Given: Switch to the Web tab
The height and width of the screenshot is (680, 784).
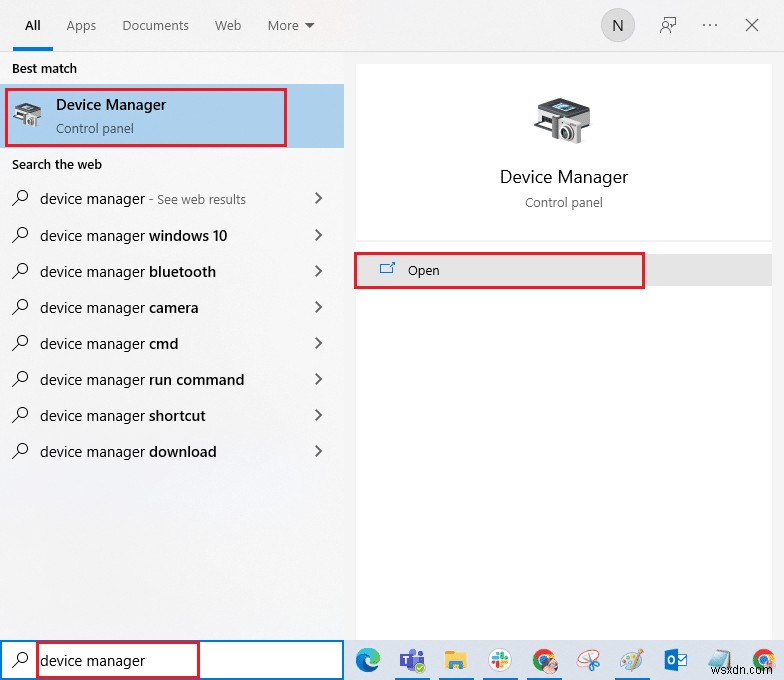Looking at the screenshot, I should [x=228, y=26].
